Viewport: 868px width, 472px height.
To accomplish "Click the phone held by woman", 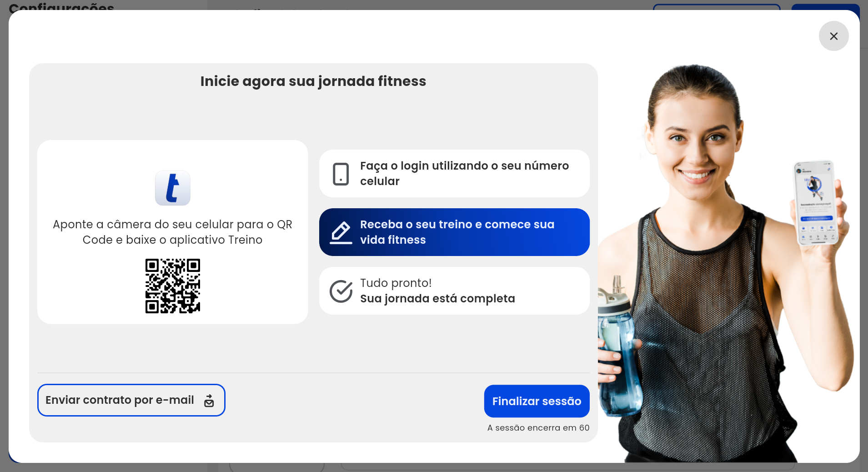I will tap(817, 203).
